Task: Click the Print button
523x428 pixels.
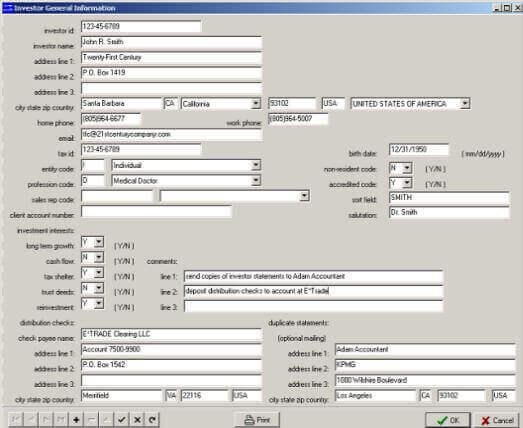Action: point(257,420)
